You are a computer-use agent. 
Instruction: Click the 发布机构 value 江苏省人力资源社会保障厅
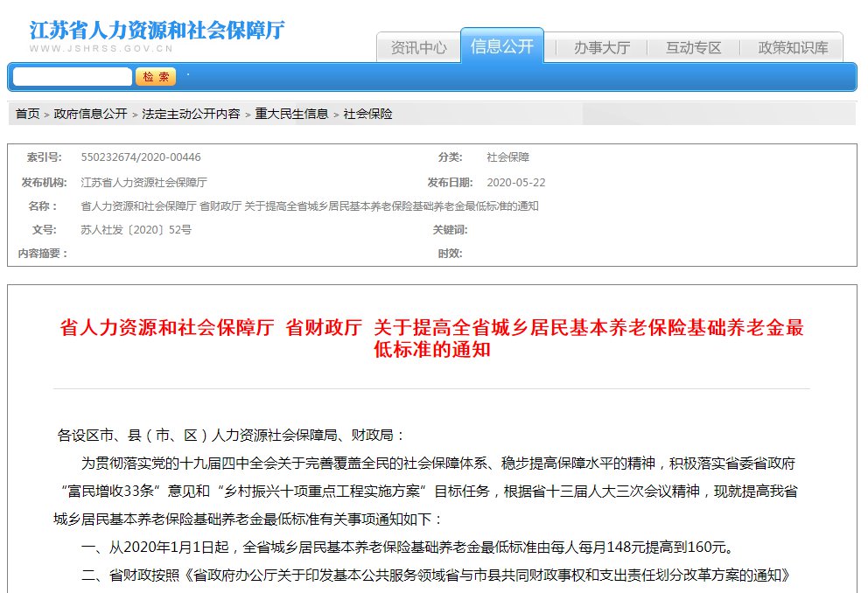(143, 183)
